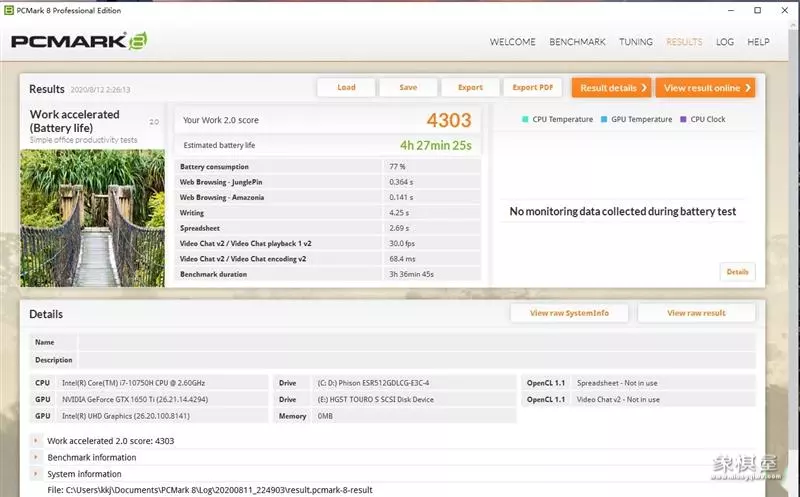
Task: Open the HELP menu
Action: pyautogui.click(x=758, y=42)
